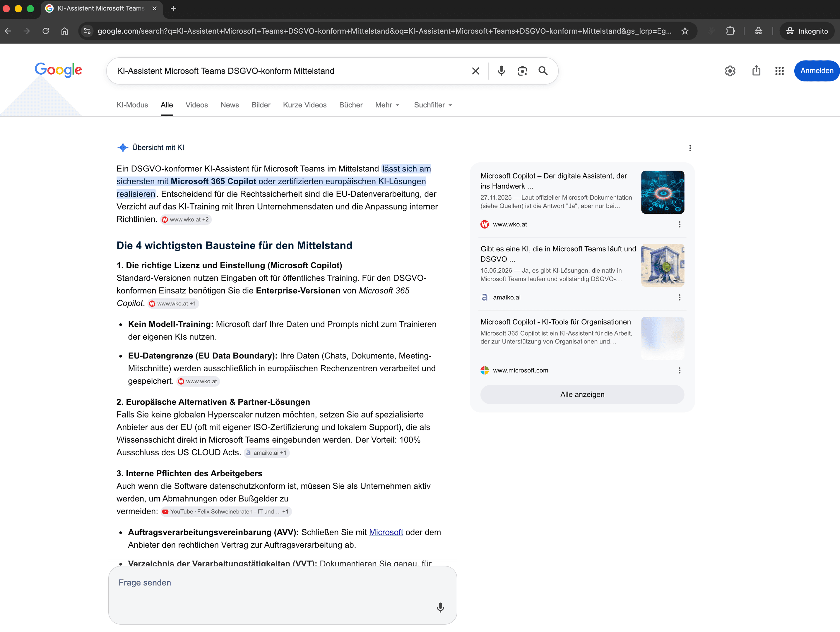Screen dimensions: 840x632
Task: Start voice search with microphone
Action: (x=501, y=71)
